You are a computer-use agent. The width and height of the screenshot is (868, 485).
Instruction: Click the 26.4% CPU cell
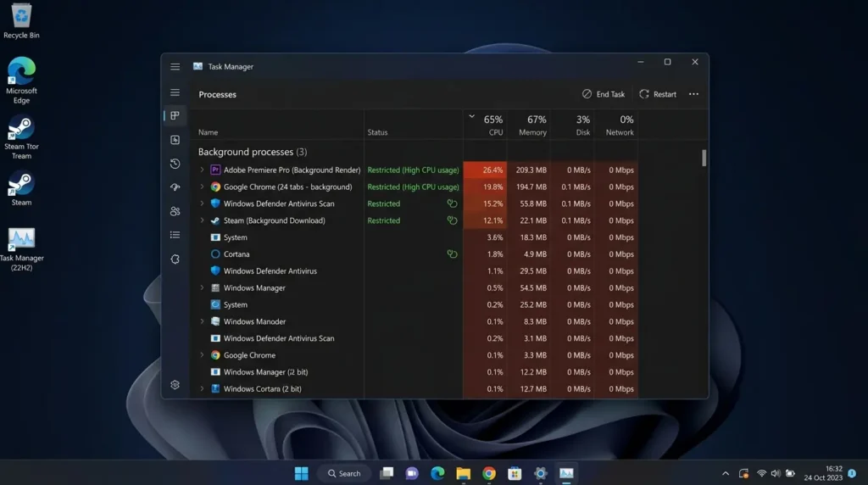point(484,170)
